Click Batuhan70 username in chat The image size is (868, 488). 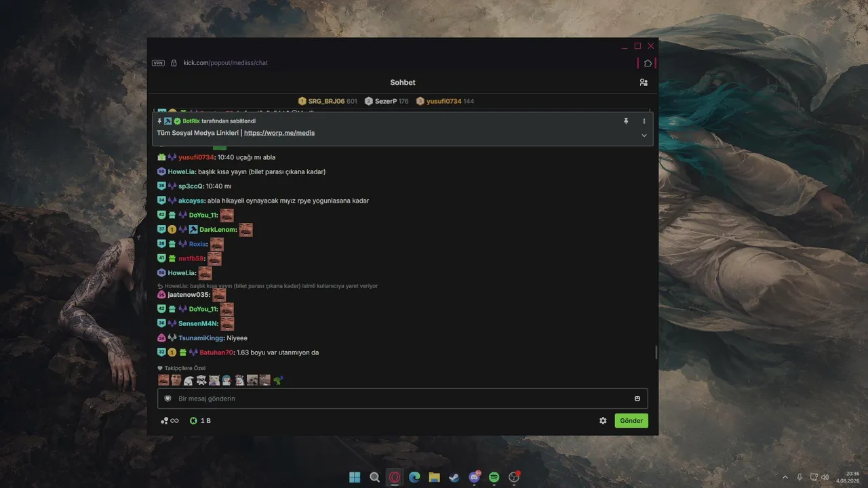pyautogui.click(x=216, y=352)
